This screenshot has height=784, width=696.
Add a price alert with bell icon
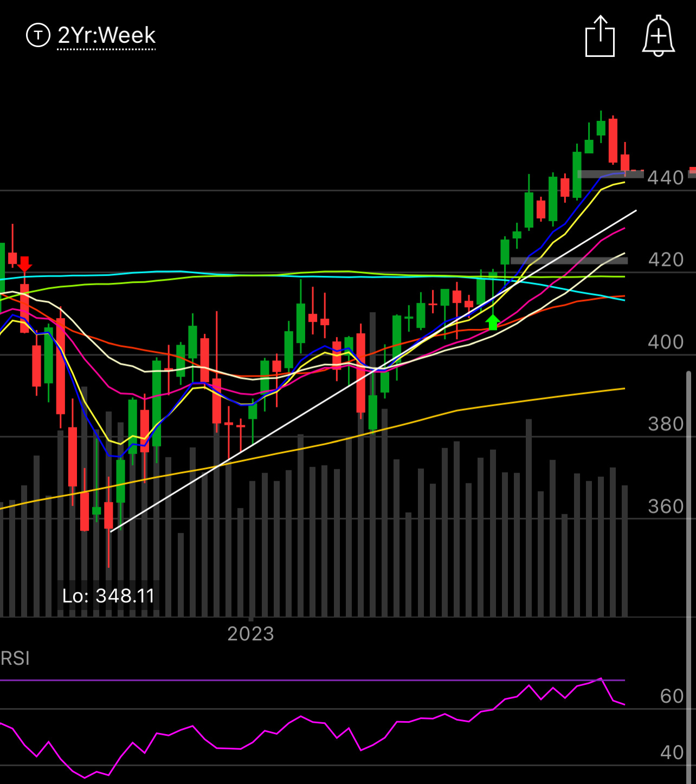coord(658,36)
